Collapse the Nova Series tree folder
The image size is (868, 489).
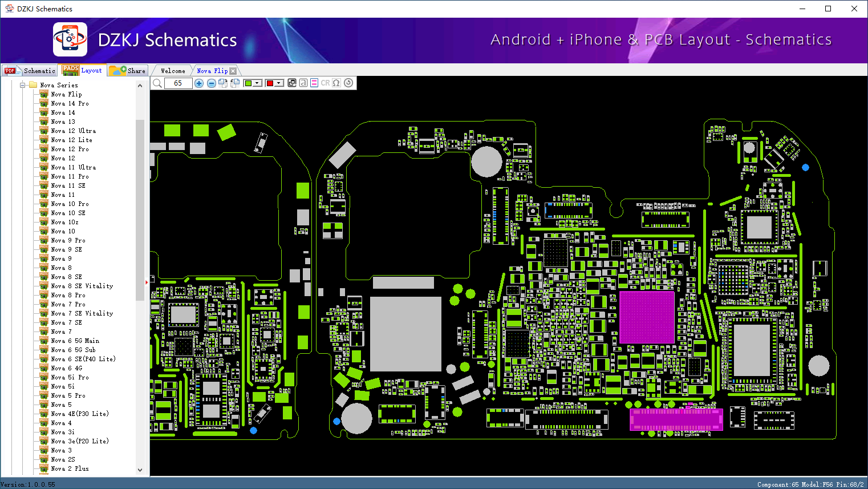click(23, 85)
